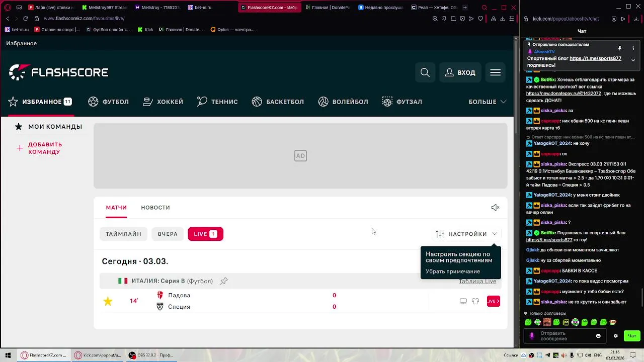
Task: Select the ХОККЕЙ sport tab
Action: coord(163,102)
